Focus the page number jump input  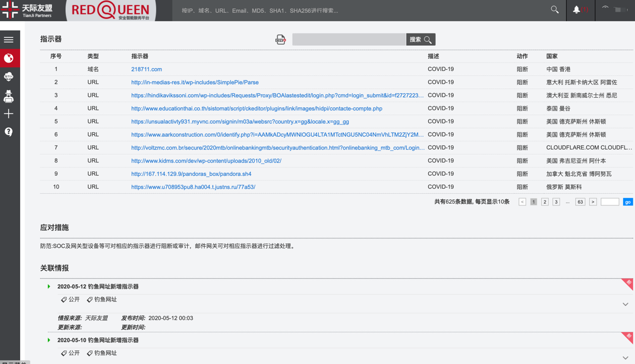tap(610, 202)
